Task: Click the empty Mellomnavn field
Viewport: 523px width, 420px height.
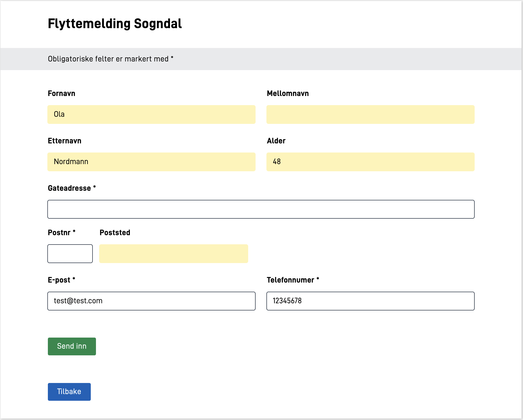Action: [370, 115]
